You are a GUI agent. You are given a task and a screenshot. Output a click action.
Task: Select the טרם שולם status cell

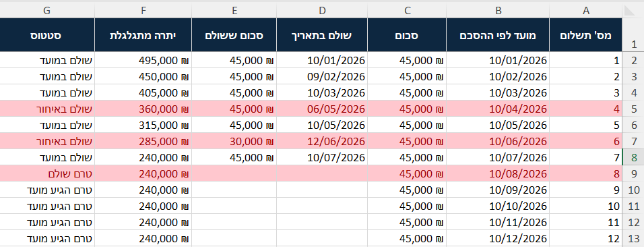tap(47, 173)
